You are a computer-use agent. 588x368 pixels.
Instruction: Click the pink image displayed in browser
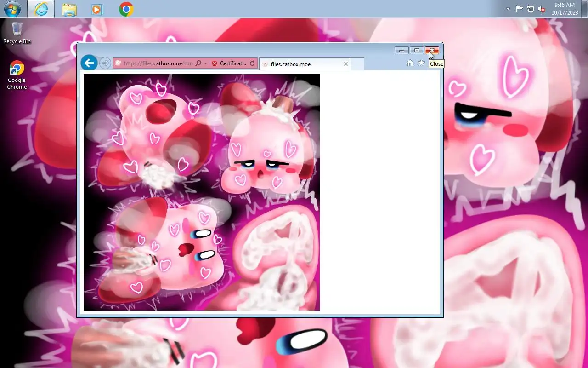click(x=202, y=192)
